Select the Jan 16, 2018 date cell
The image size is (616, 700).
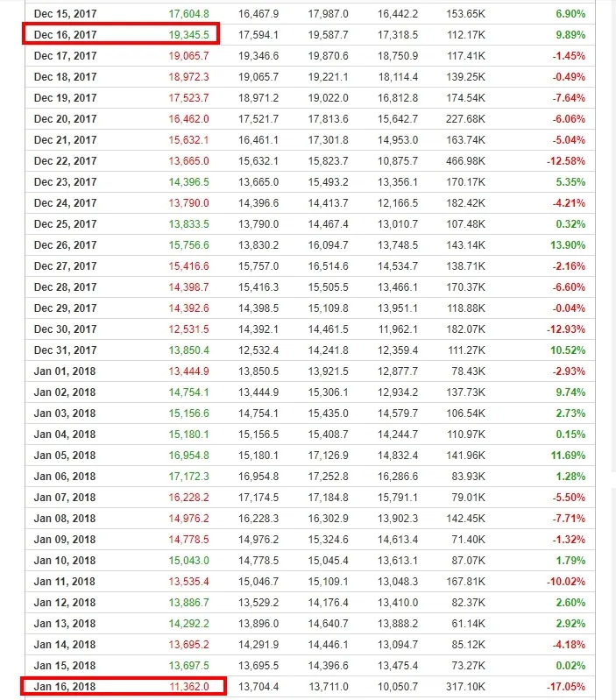(65, 687)
